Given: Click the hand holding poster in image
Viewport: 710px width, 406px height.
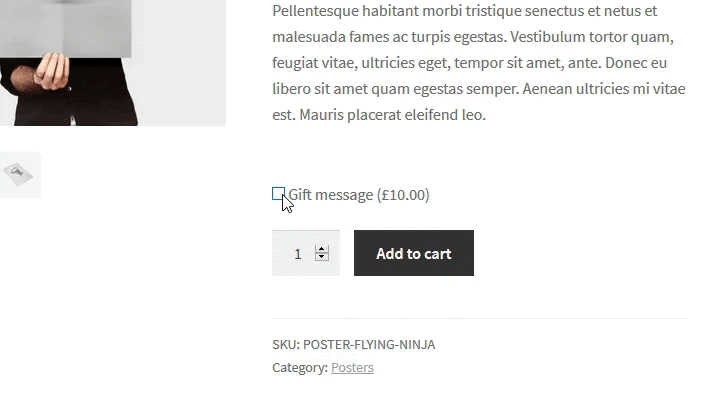Looking at the screenshot, I should 50,72.
